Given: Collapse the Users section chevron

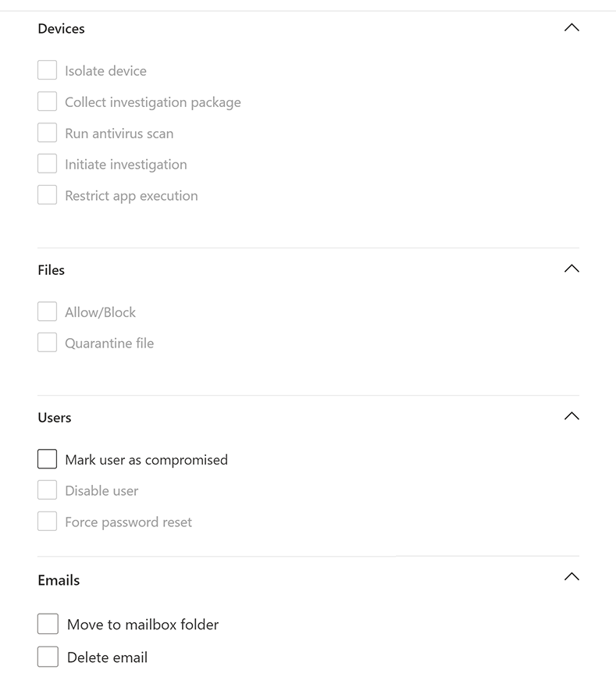Looking at the screenshot, I should coord(571,416).
